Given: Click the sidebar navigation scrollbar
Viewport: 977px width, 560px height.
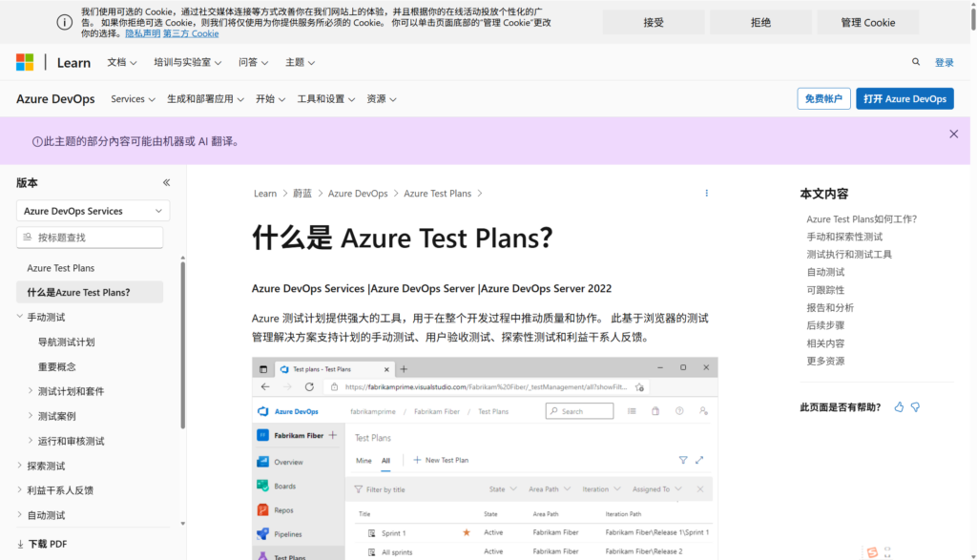Looking at the screenshot, I should (182, 345).
